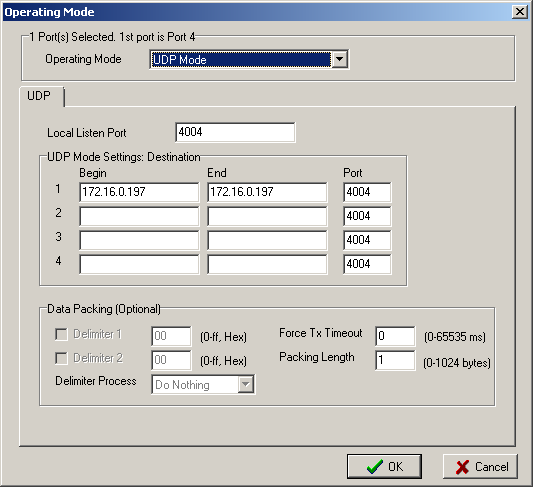
Task: Click the Force Tx Timeout field
Action: point(395,336)
